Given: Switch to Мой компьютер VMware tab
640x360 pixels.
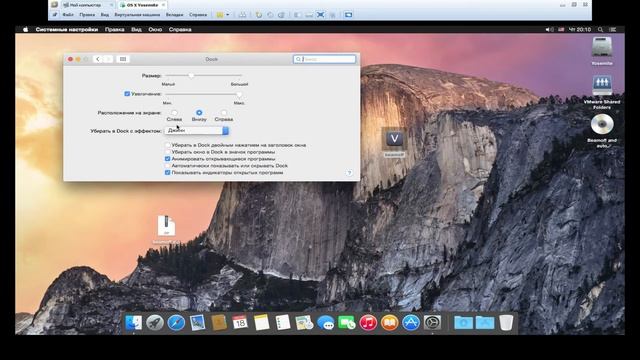Looking at the screenshot, I should pyautogui.click(x=87, y=5).
